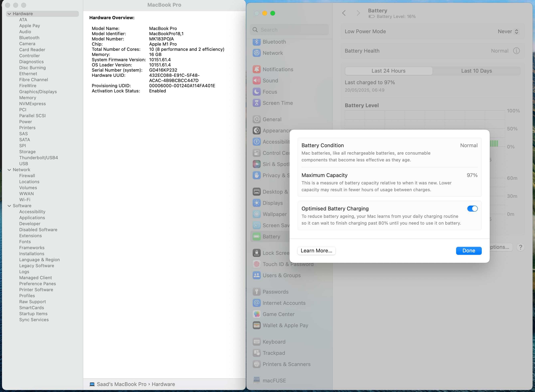535x392 pixels.
Task: Click the serial number GD416KP232
Action: point(163,70)
